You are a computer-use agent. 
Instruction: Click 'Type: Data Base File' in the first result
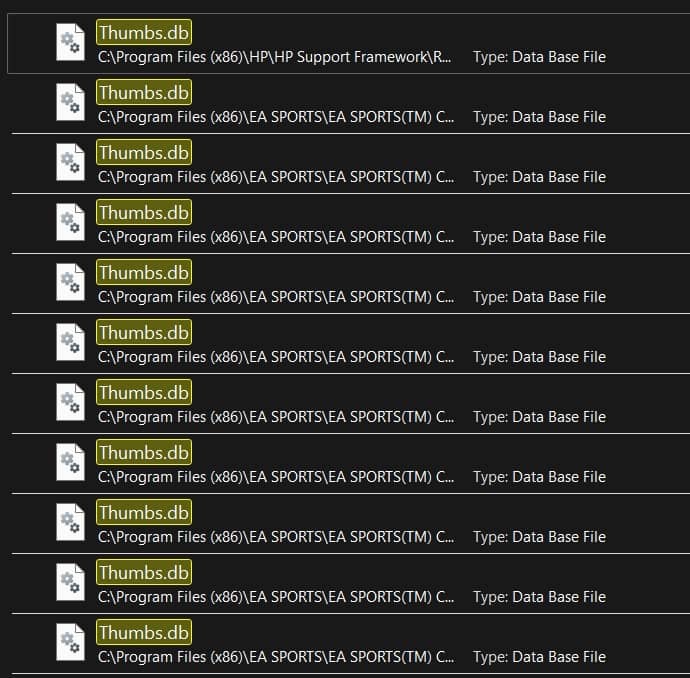point(539,57)
